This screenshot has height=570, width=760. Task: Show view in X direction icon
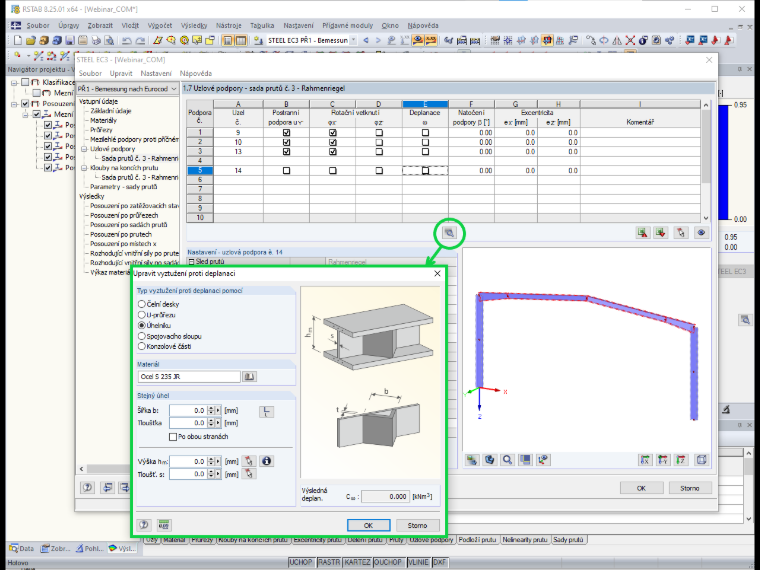[x=645, y=460]
